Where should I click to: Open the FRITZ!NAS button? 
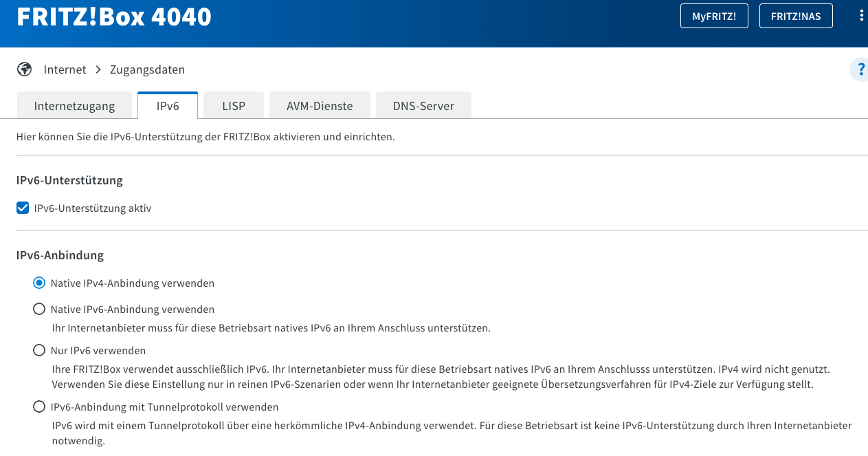point(796,17)
